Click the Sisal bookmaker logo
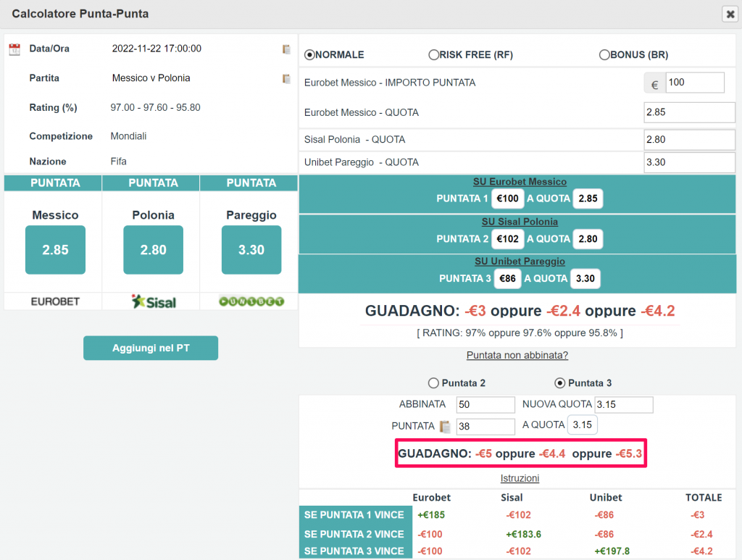The height and width of the screenshot is (560, 742). 154,301
